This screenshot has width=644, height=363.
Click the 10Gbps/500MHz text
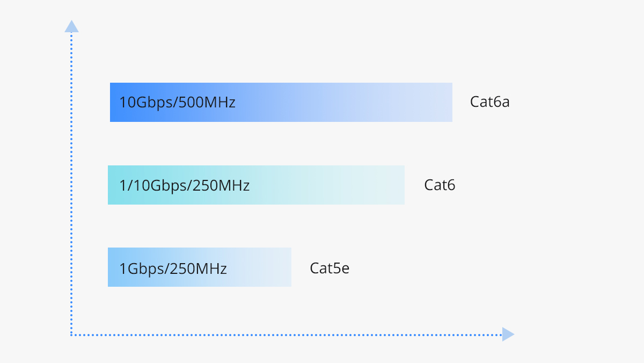tap(177, 102)
